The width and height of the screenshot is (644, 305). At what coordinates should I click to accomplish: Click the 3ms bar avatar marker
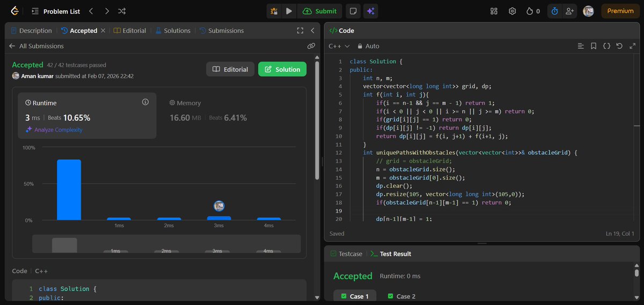tap(218, 205)
